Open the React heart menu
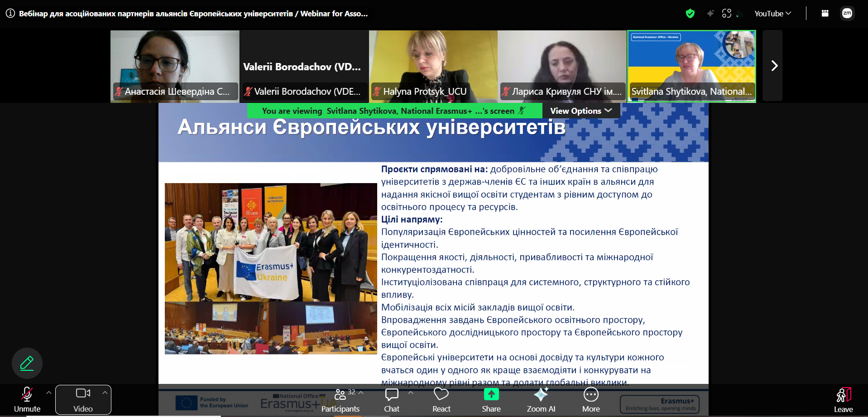Screen dimensions: 868x417 [441, 400]
